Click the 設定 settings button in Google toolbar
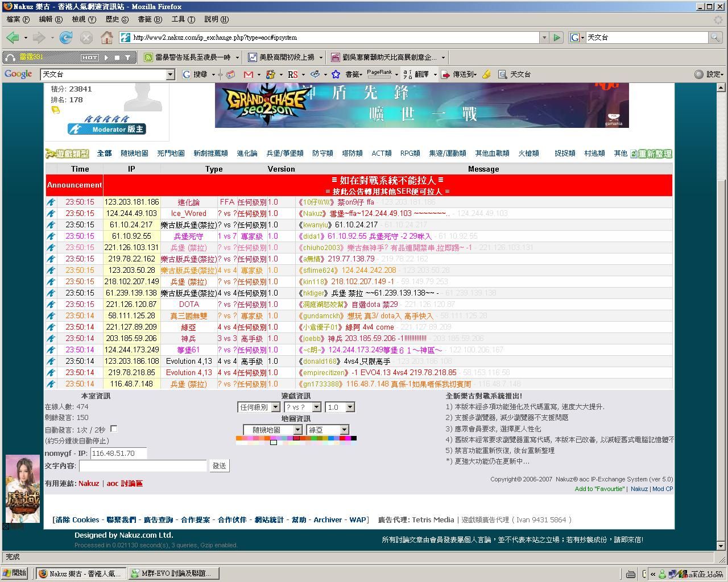 click(709, 74)
